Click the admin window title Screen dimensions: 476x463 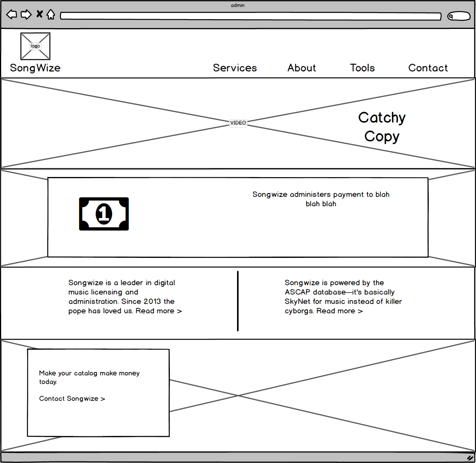(x=238, y=5)
